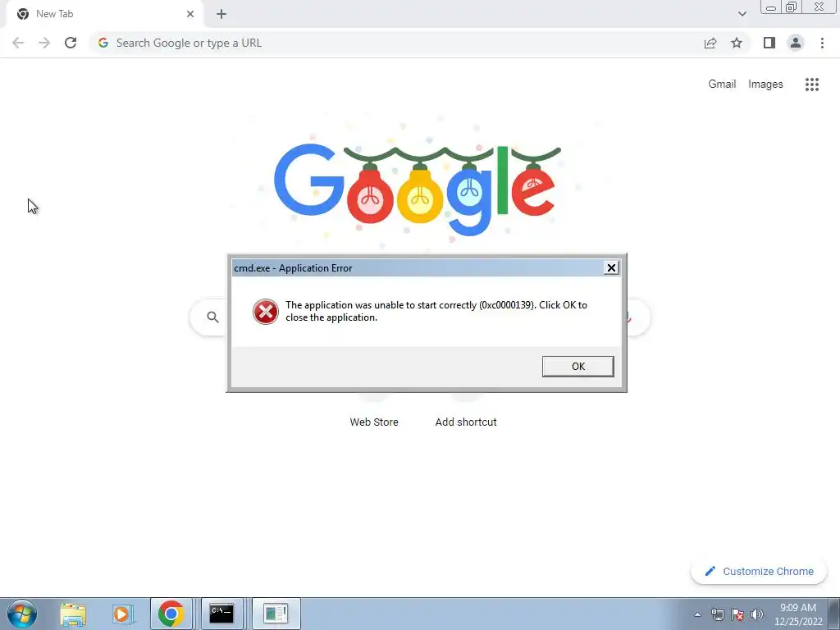Click the search magnifier in Google search box
Viewport: 840px width, 630px height.
212,317
